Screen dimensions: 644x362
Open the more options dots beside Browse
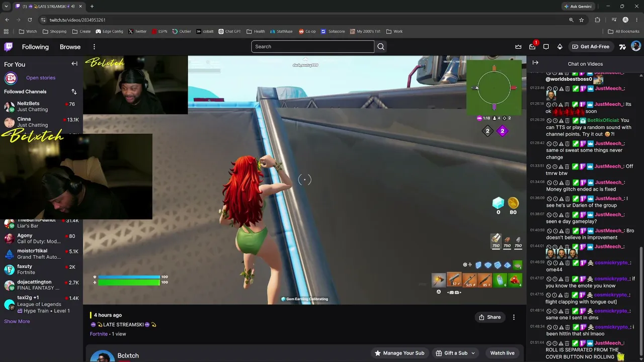click(x=94, y=47)
